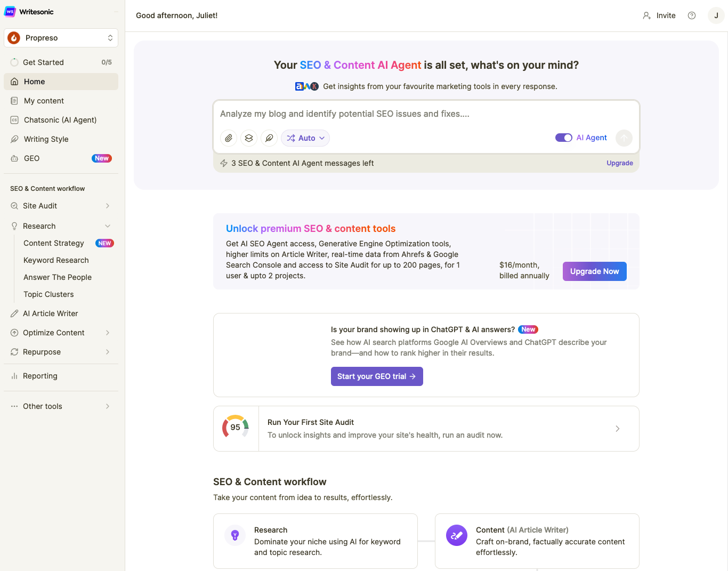Open the Auto mode dropdown
This screenshot has width=728, height=571.
coord(305,138)
